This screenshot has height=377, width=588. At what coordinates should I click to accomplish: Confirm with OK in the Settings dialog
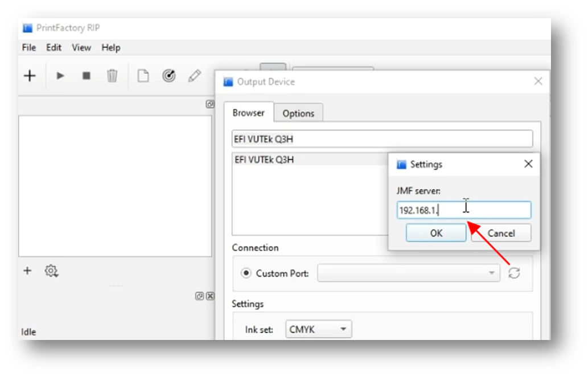coord(436,233)
